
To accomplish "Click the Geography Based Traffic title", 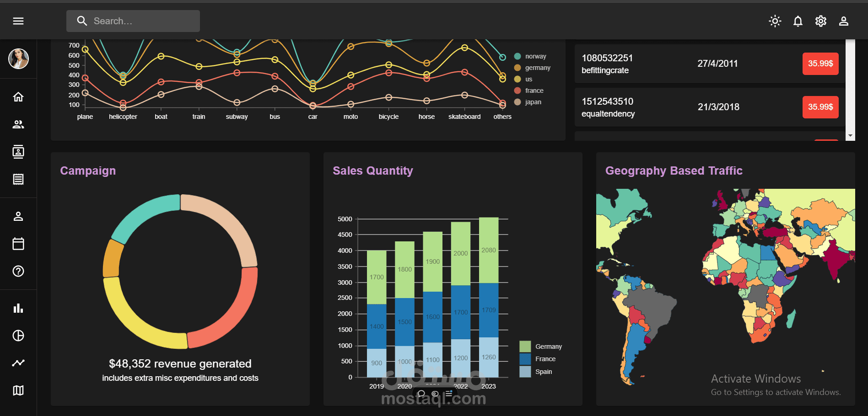I will pos(674,171).
